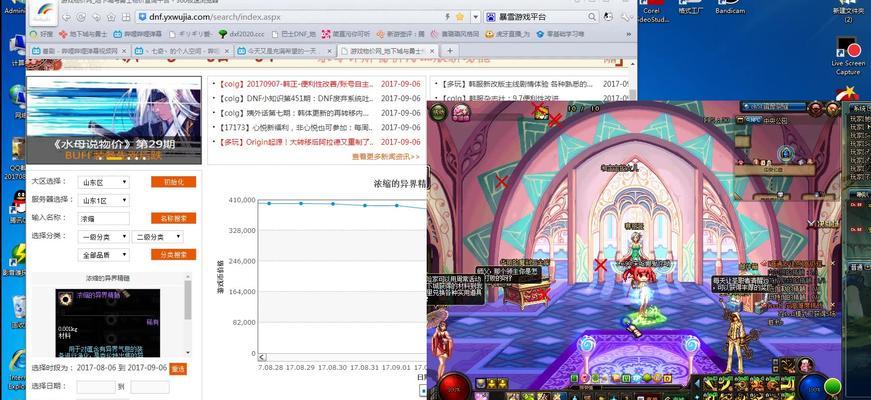871x400 pixels.
Task: Click the chart scroll-left arrow button
Action: click(262, 357)
